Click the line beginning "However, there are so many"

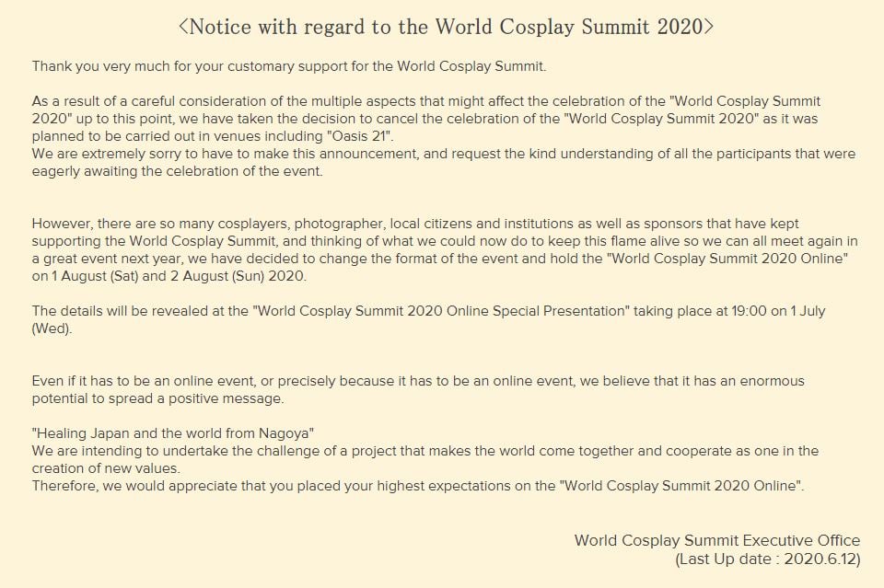414,224
